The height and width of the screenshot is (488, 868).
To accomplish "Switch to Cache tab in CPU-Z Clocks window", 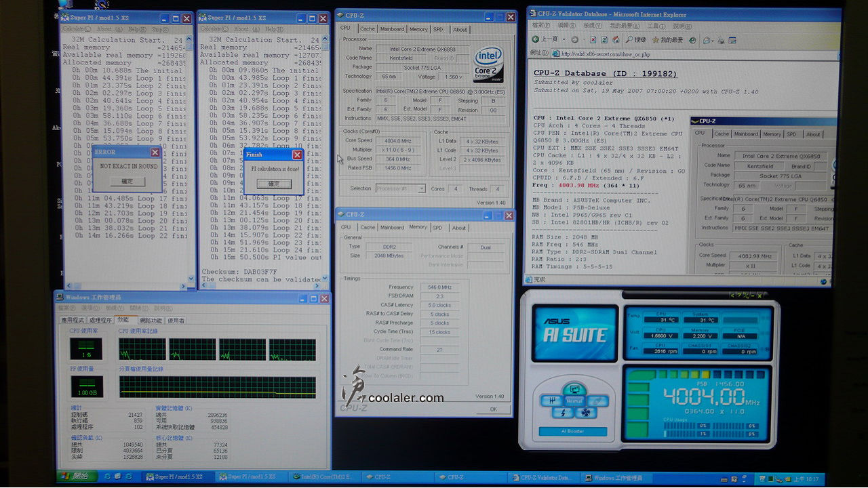I will coord(368,29).
